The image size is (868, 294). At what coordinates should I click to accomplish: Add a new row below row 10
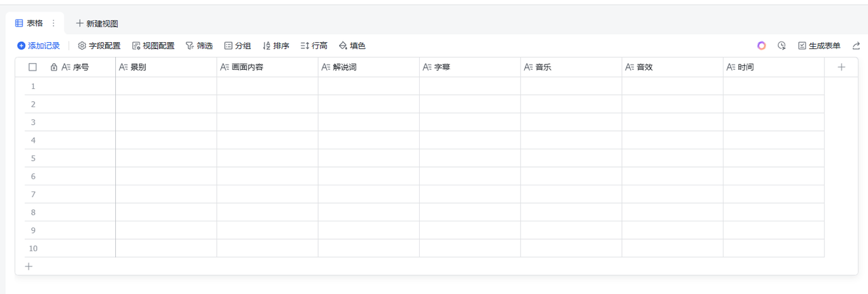(28, 266)
